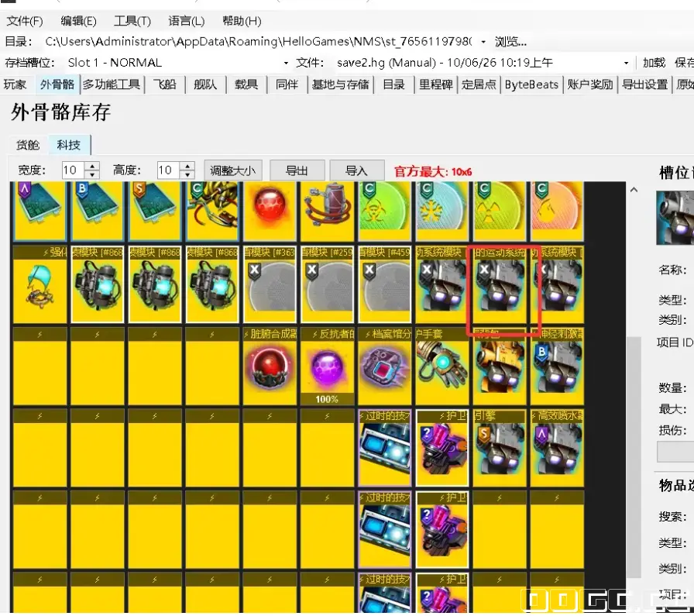Screen dimensions: 694x616
Task: Switch to the 载具 tab
Action: (x=246, y=84)
